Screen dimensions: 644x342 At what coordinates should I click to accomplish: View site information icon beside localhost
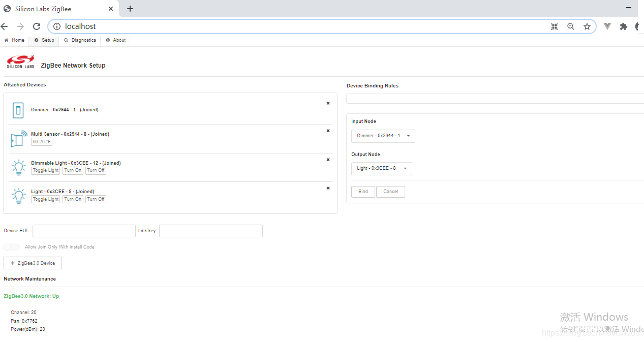click(57, 26)
